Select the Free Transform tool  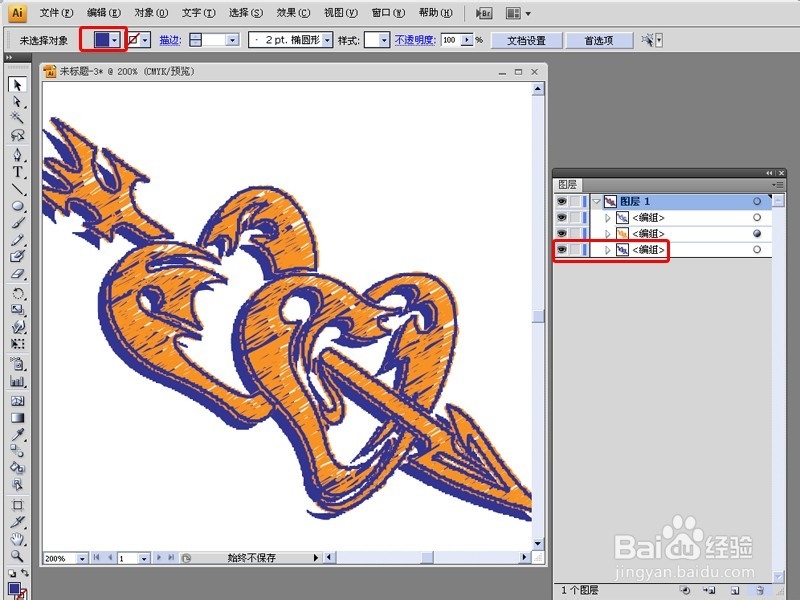(x=17, y=344)
